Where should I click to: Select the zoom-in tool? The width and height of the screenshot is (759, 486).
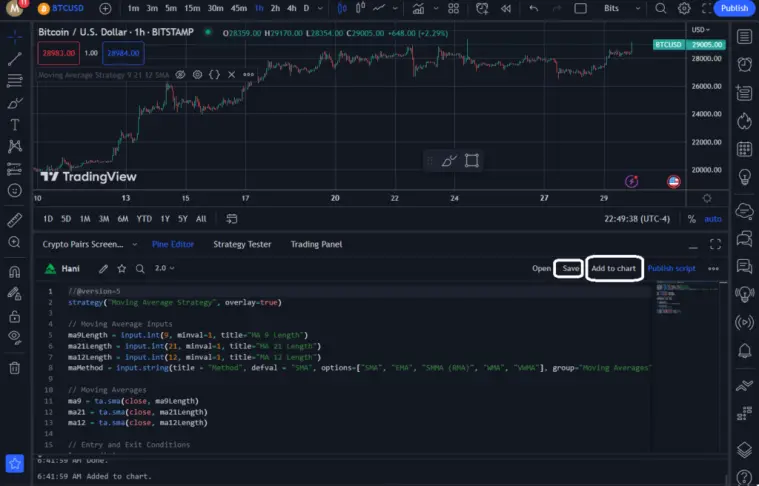click(15, 242)
